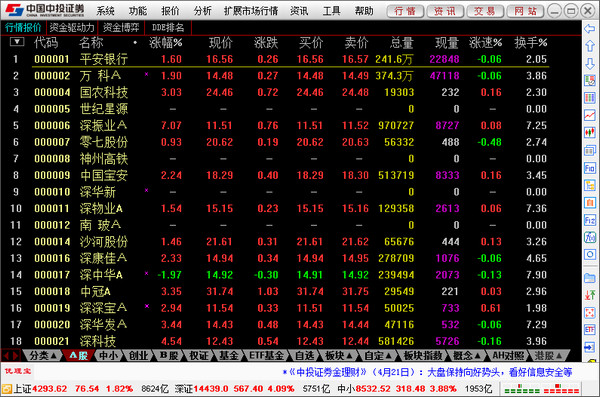
Task: Click the 交易 trading button
Action: 484,11
